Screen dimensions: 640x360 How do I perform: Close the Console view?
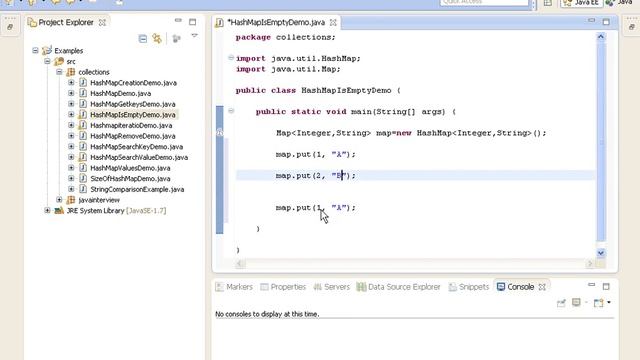coord(542,287)
